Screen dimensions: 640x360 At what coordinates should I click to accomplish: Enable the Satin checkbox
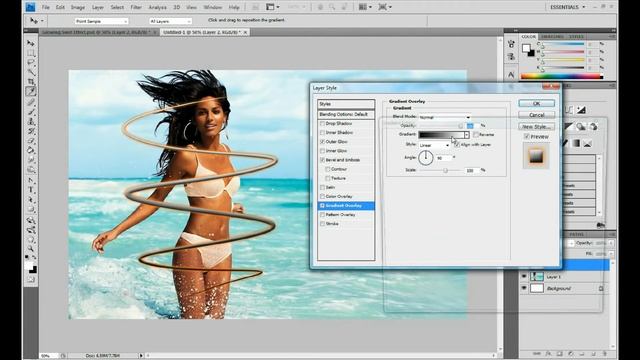coord(322,187)
